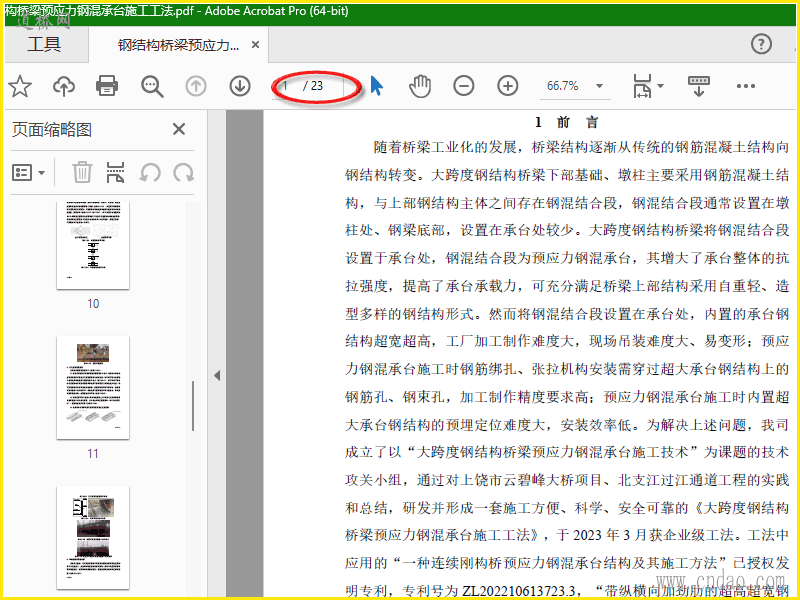Image resolution: width=800 pixels, height=600 pixels.
Task: Click the print pages thumbnail icon
Action: 115,172
